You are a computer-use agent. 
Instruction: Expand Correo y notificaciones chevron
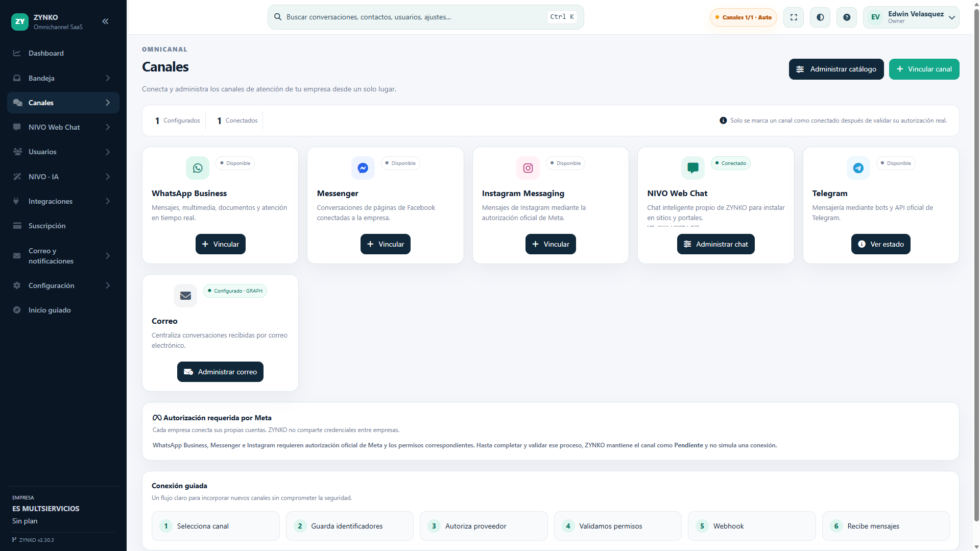pyautogui.click(x=108, y=256)
